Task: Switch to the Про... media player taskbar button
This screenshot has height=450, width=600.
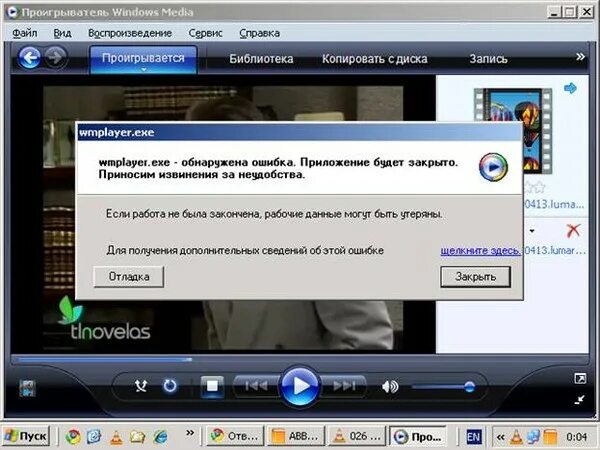Action: (x=418, y=436)
